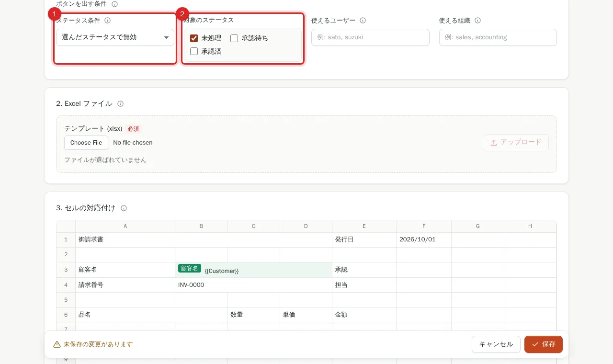Click the 請求番号 cell
Screen dimensions: 613x364
click(x=125, y=285)
